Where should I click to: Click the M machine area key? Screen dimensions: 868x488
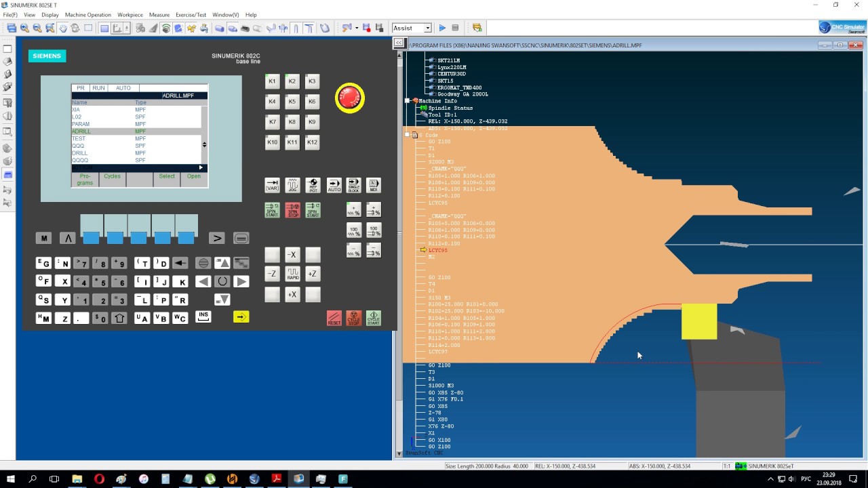(x=43, y=238)
